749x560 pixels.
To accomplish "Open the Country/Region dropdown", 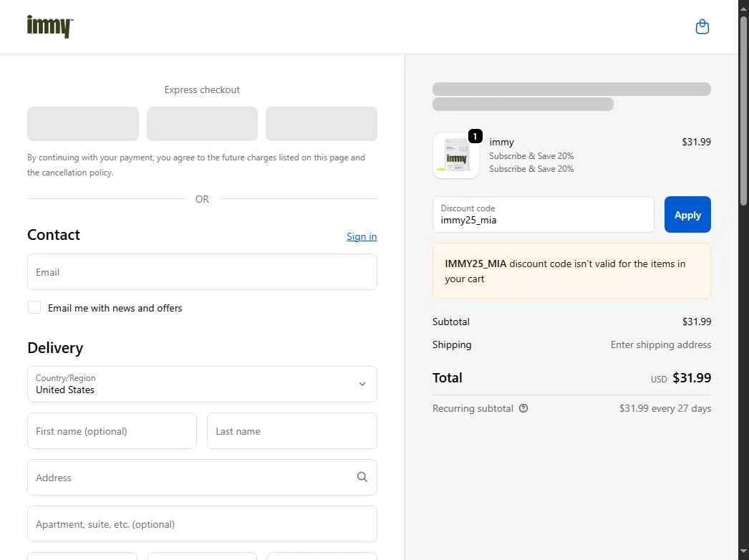I will [202, 384].
